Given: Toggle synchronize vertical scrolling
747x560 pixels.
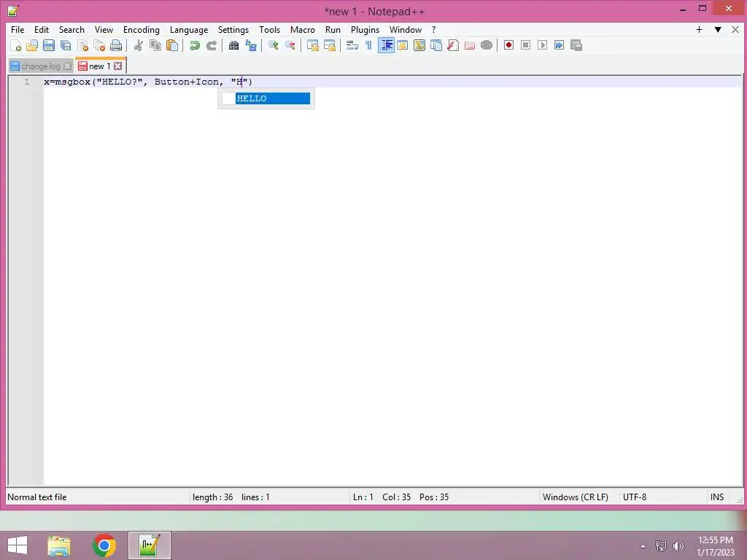Looking at the screenshot, I should pos(312,45).
